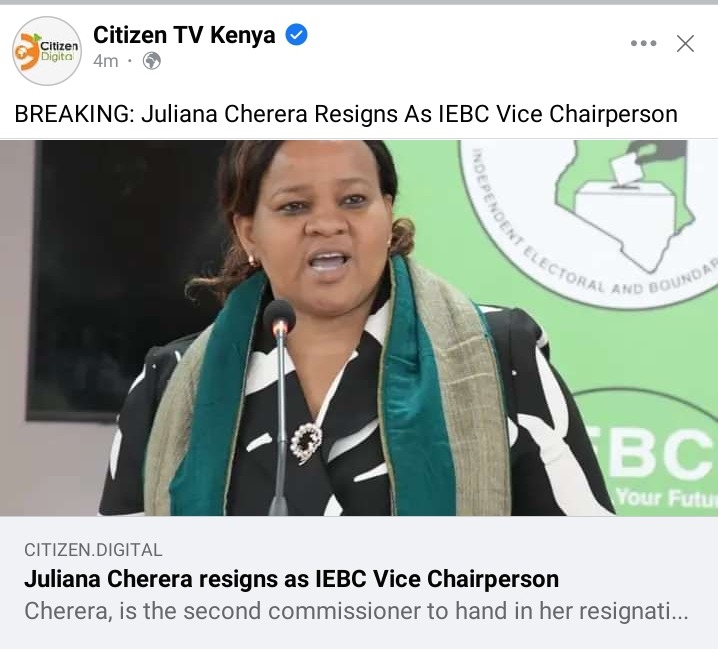Click the CITIZEN.DIGITAL source domain label
Screen dimensions: 718x649
point(93,550)
